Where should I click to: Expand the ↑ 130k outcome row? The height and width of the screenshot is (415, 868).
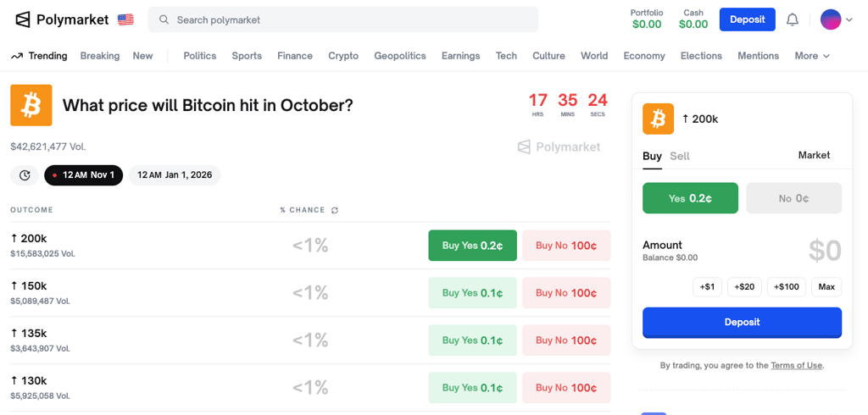click(x=310, y=388)
